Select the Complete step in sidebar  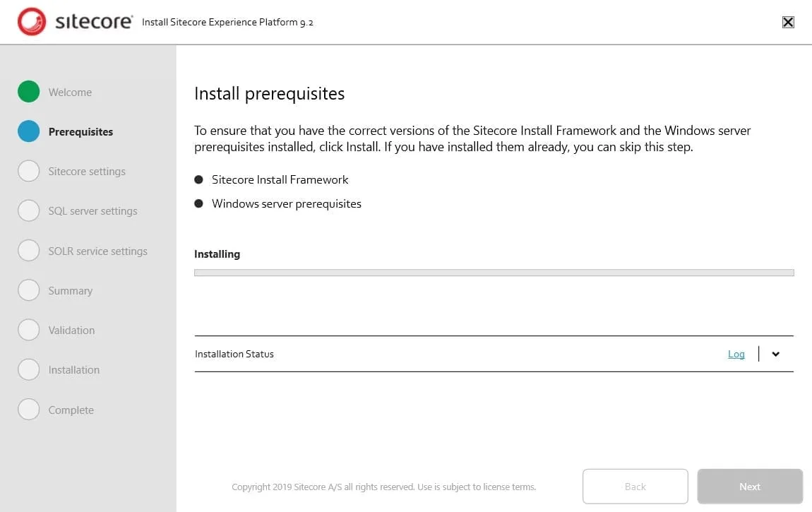(28, 410)
